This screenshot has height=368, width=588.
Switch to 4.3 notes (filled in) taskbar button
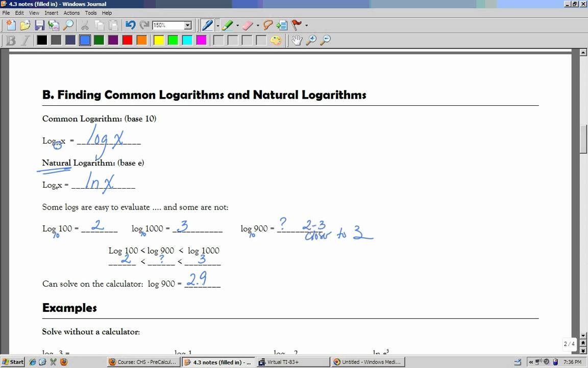tap(218, 362)
